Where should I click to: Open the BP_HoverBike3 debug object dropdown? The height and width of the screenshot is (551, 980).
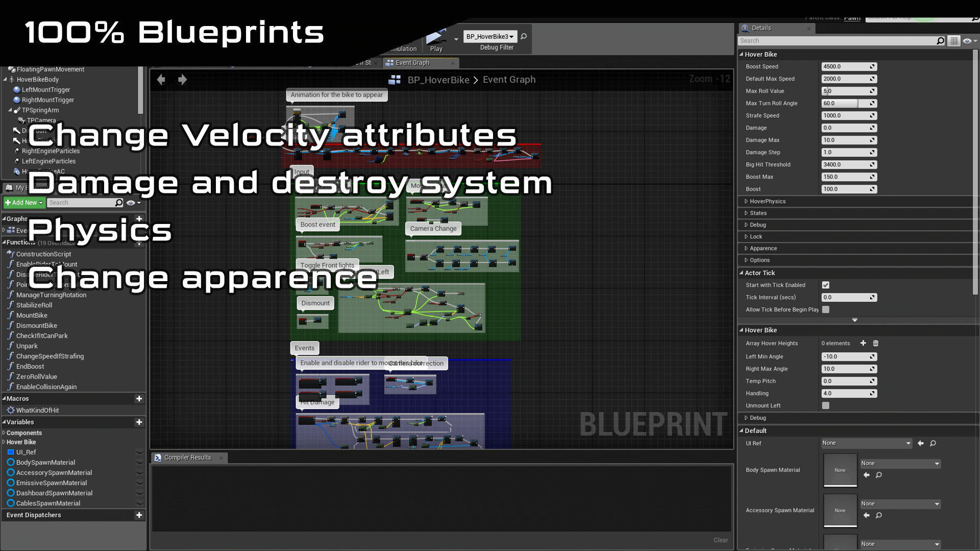(x=489, y=36)
